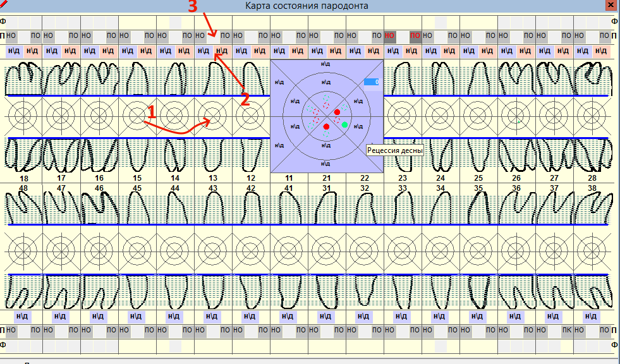Click the н\д cell below lower tooth 41

[289, 315]
